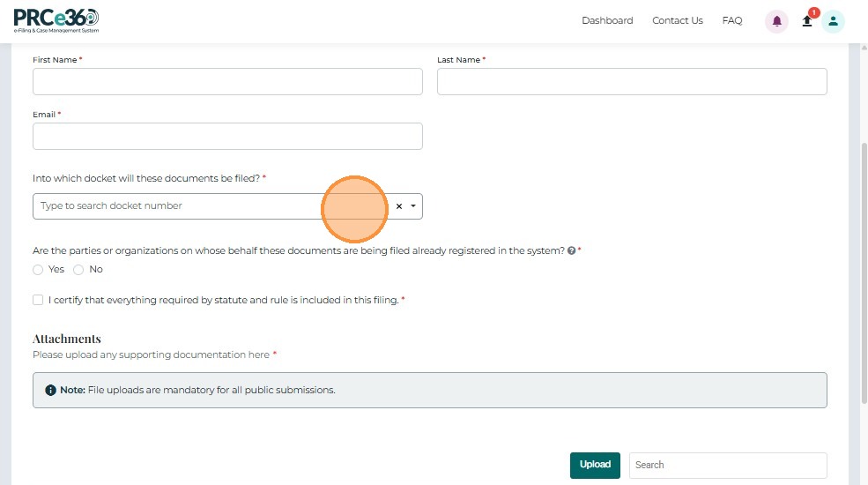868x485 pixels.
Task: Click the help question mark icon
Action: tap(572, 250)
